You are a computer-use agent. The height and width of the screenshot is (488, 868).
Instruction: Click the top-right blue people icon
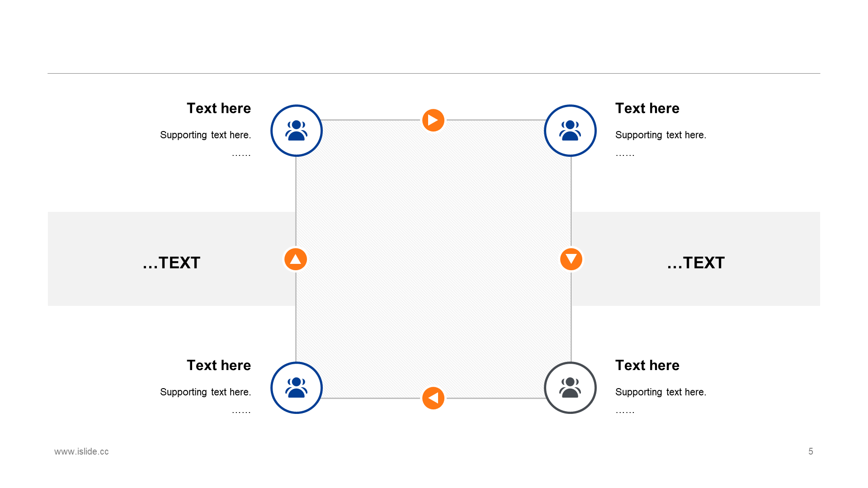pyautogui.click(x=570, y=131)
